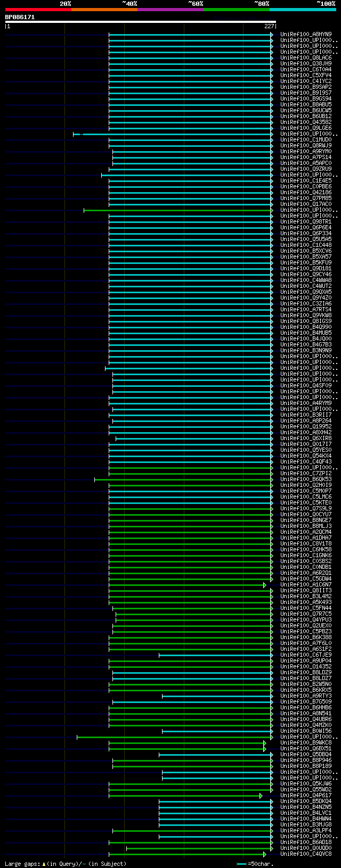
Task: Open hit UniRef100_B9GS94
Action: [306, 98]
